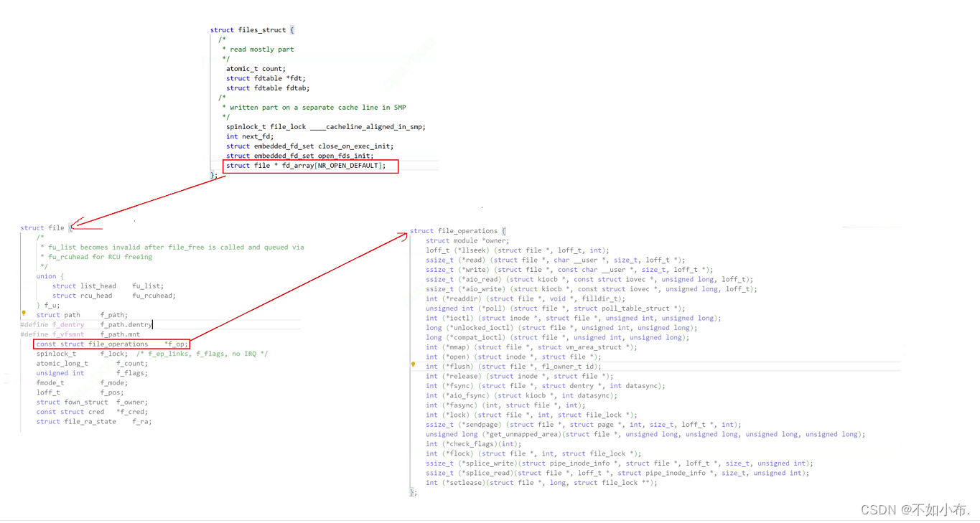The image size is (980, 523).
Task: Click the 'struct files_struct {' declaration line
Action: 252,30
